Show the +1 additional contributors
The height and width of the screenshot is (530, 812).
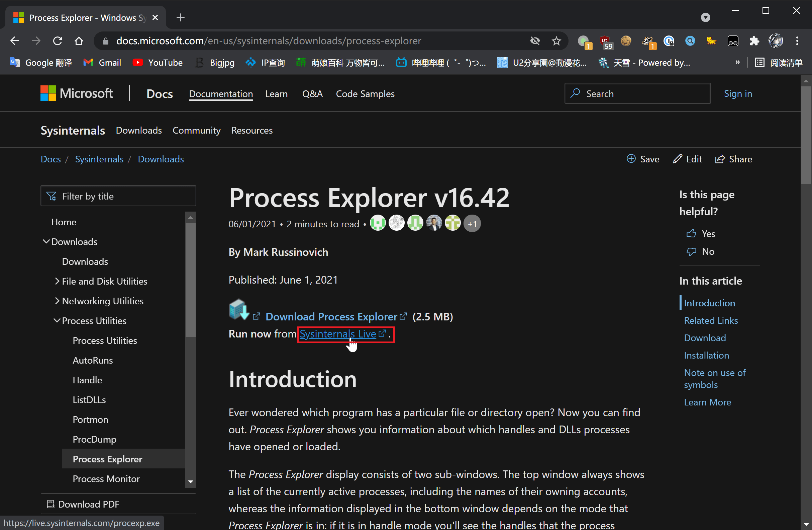(x=472, y=224)
